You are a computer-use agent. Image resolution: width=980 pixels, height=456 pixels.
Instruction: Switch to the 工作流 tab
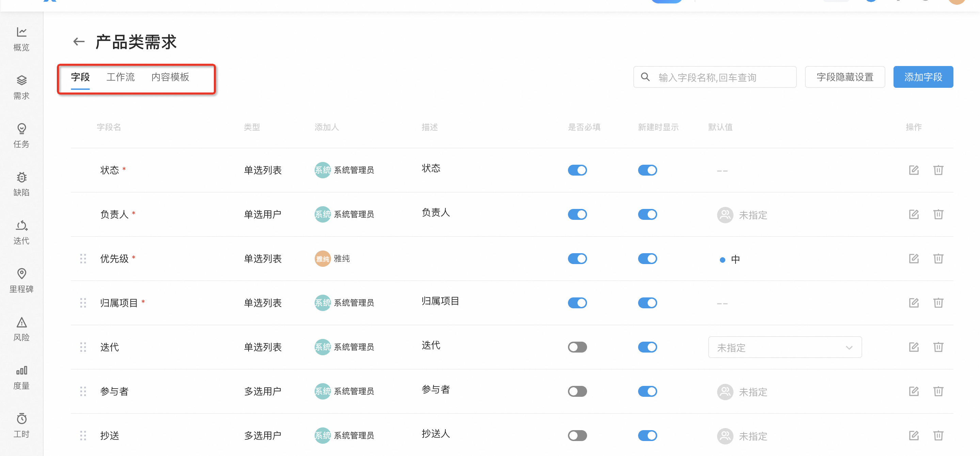(120, 77)
